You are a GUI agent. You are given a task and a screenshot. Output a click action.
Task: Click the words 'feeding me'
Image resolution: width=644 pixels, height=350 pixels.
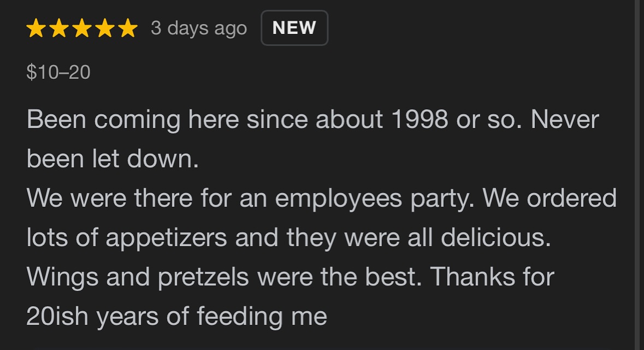(x=262, y=317)
